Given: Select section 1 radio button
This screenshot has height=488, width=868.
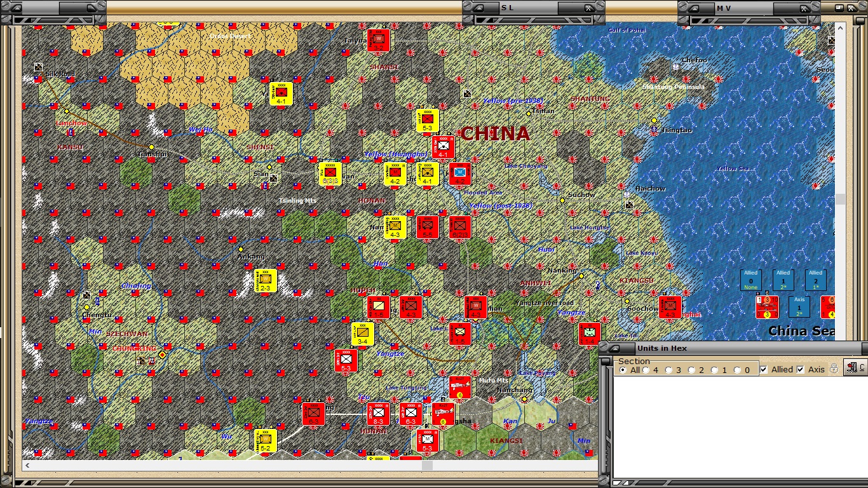Looking at the screenshot, I should coord(714,370).
